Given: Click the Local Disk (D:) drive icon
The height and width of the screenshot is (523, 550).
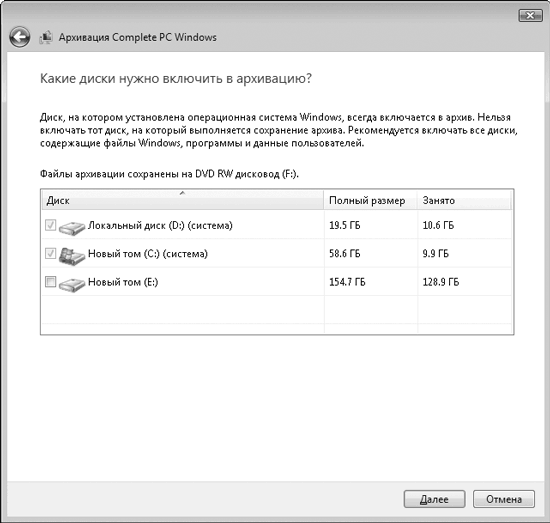Looking at the screenshot, I should [x=72, y=227].
